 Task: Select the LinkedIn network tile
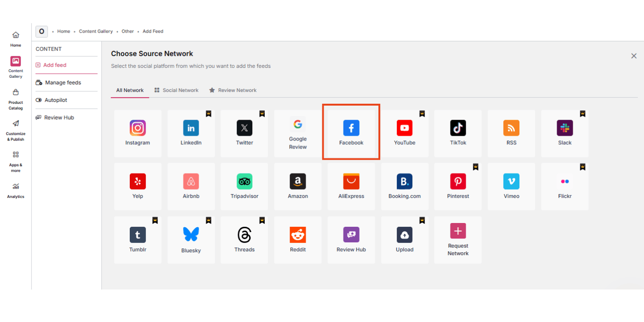click(x=191, y=133)
